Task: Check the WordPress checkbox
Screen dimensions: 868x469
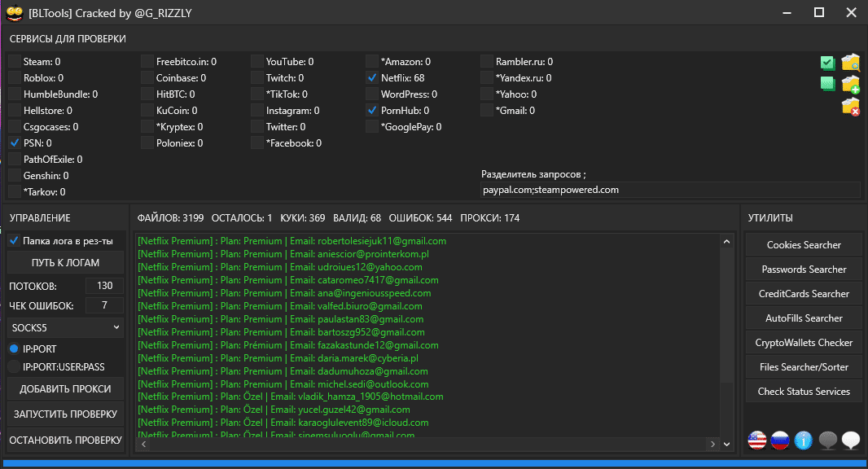Action: (372, 94)
